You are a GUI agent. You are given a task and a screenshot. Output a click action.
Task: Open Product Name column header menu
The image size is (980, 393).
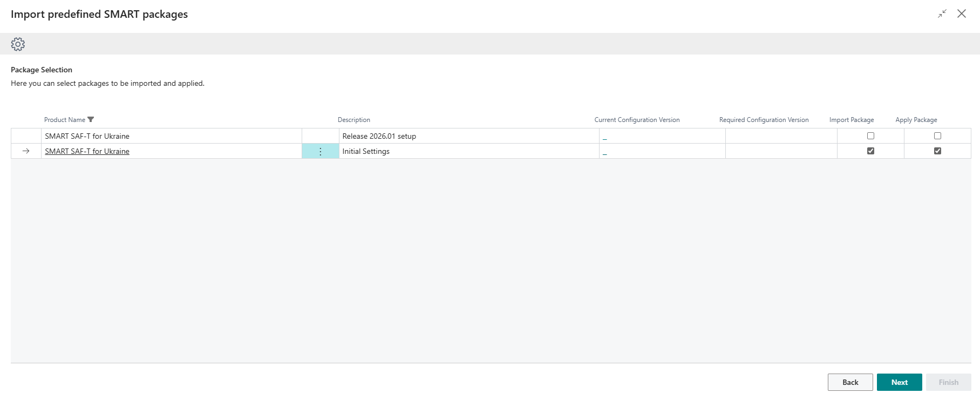65,120
